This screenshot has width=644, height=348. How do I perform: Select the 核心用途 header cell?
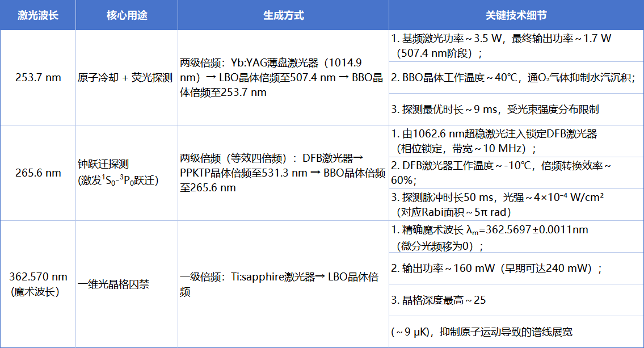click(x=127, y=15)
